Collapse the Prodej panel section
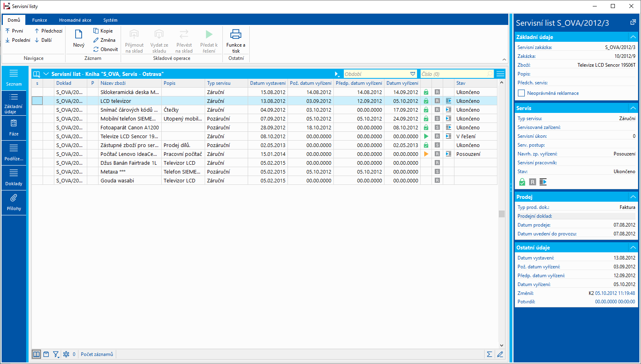 tap(633, 197)
